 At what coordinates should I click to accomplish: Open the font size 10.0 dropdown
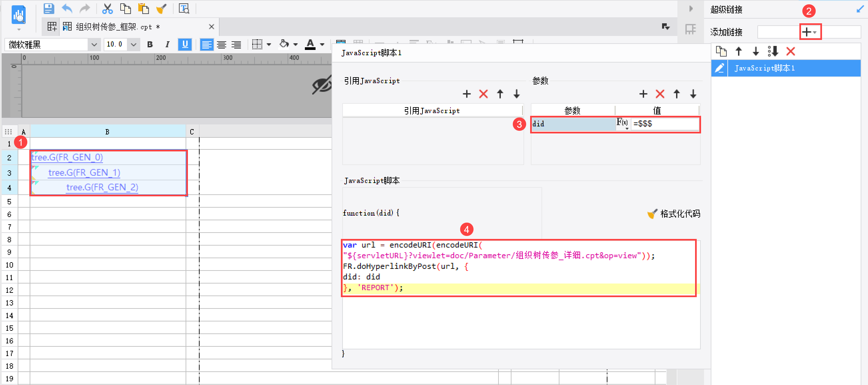click(x=133, y=45)
